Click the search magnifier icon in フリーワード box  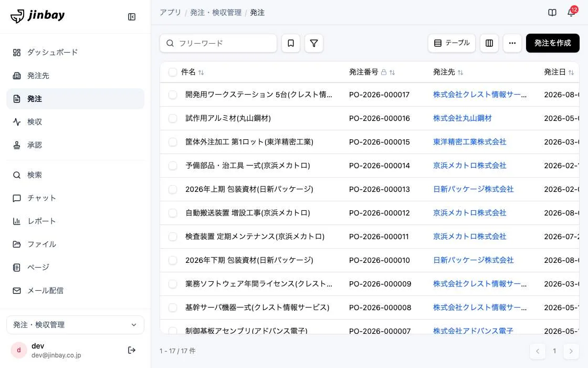point(170,43)
